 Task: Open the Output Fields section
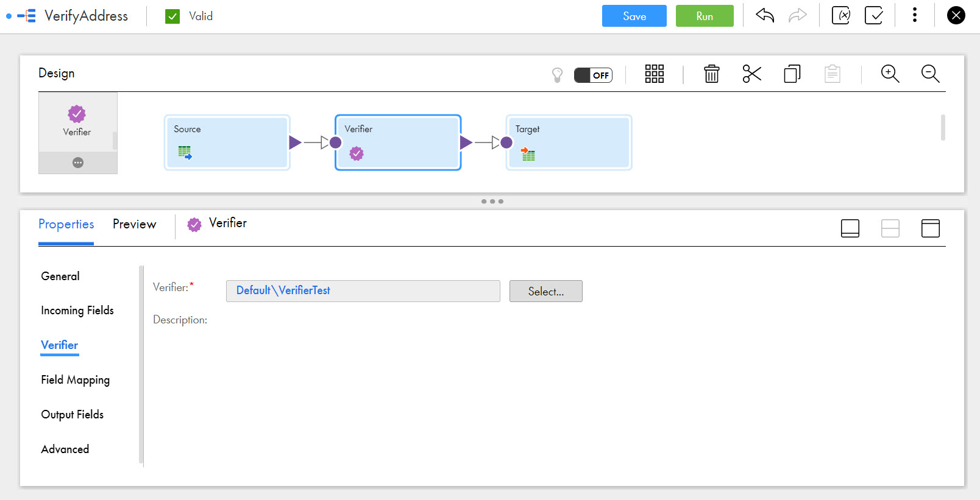(73, 414)
